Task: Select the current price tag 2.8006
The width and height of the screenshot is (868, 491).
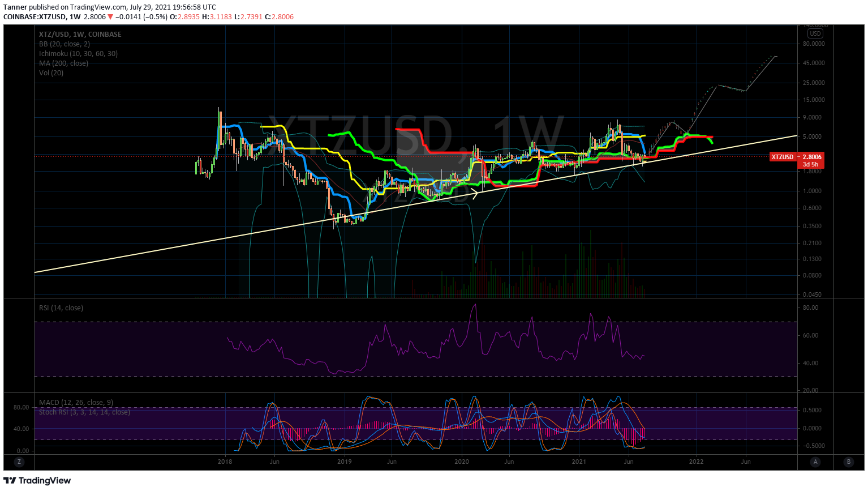Action: [812, 157]
